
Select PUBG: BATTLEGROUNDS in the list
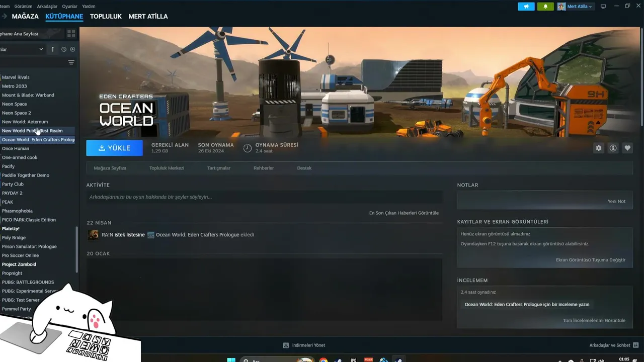[28, 282]
